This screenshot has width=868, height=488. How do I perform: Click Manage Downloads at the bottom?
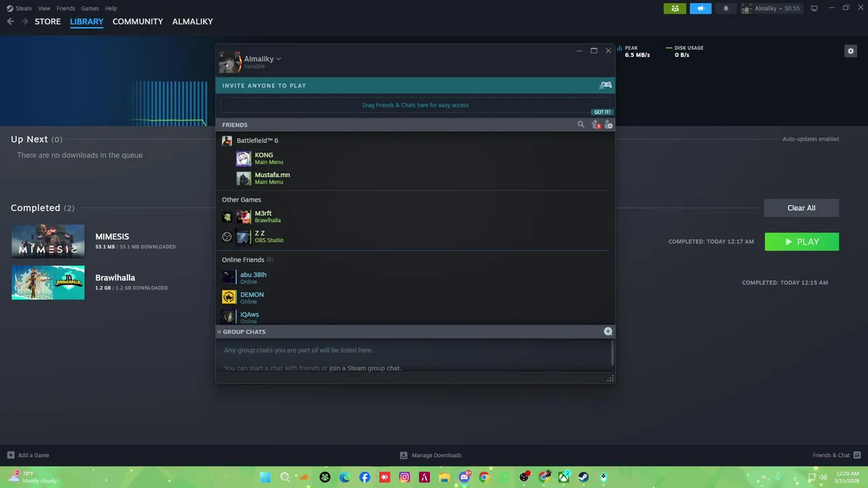pyautogui.click(x=431, y=455)
